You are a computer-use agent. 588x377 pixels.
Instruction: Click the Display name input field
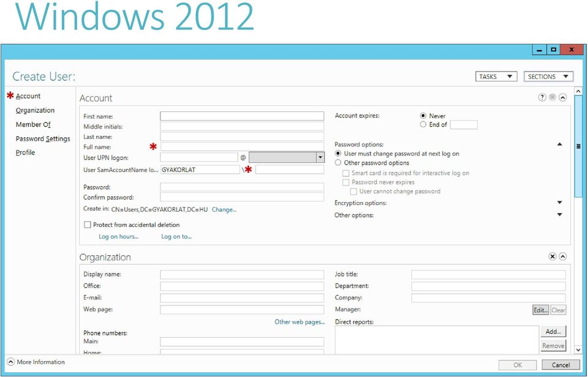click(242, 274)
